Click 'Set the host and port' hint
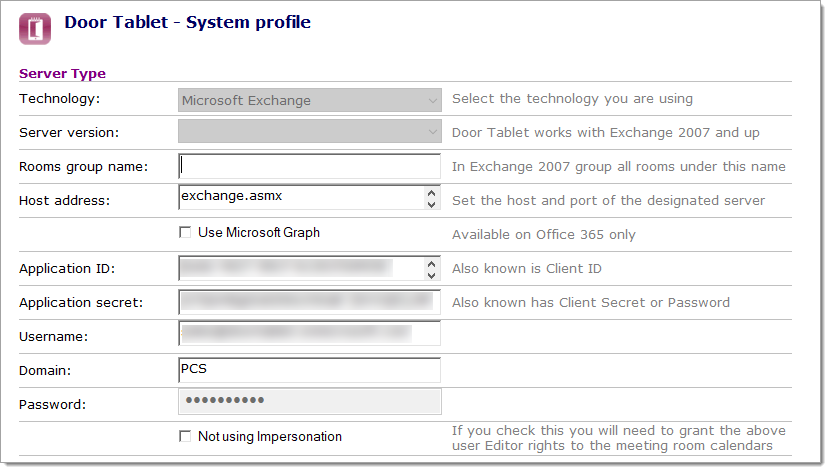829x471 pixels. (609, 201)
